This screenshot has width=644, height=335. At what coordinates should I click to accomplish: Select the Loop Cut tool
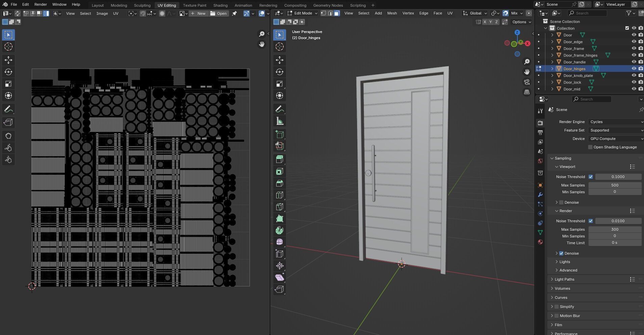pos(279,195)
